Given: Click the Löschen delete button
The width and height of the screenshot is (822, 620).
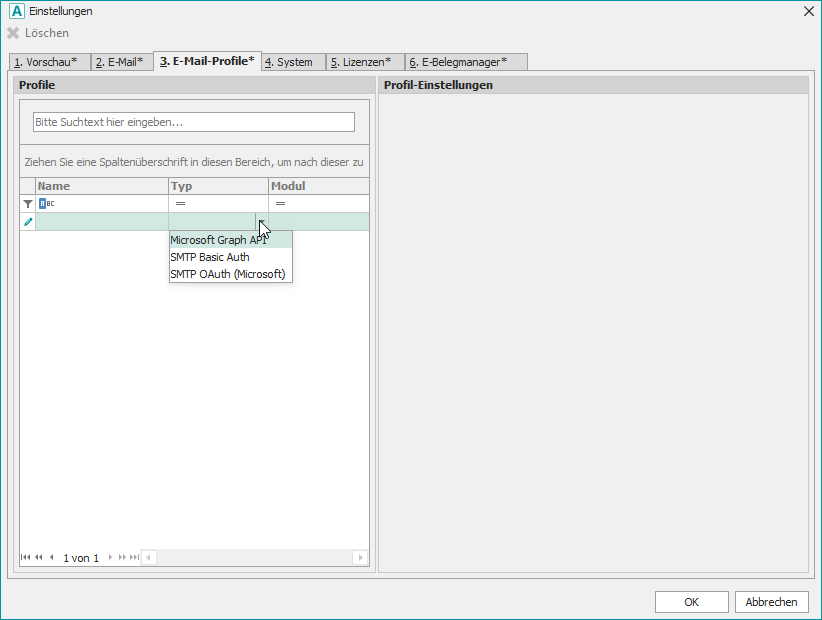Looking at the screenshot, I should click(38, 33).
